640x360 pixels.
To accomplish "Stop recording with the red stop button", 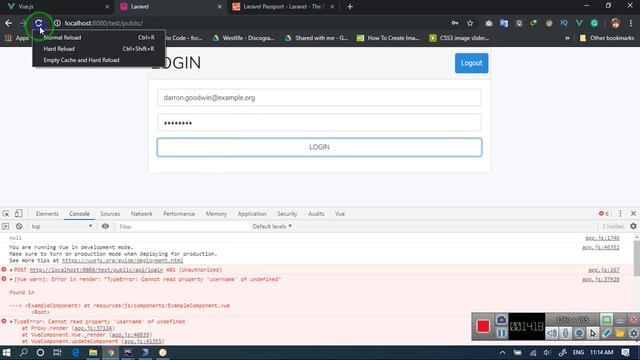I will point(483,326).
